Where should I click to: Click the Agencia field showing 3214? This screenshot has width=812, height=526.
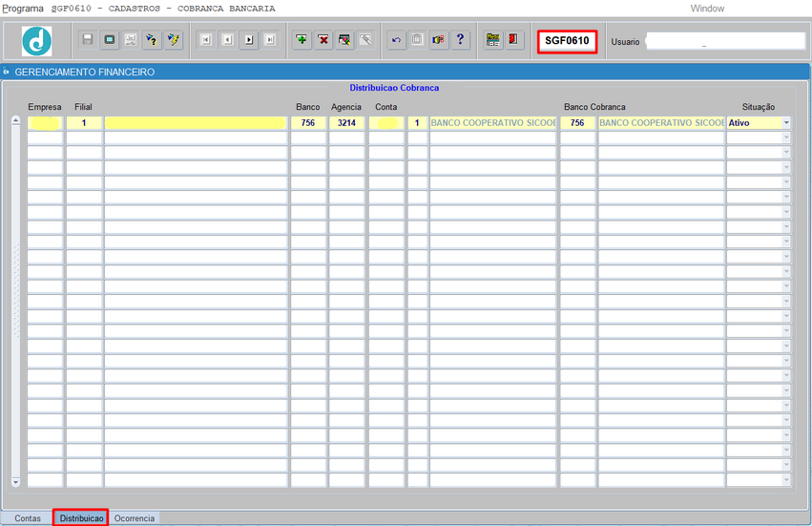pyautogui.click(x=347, y=123)
